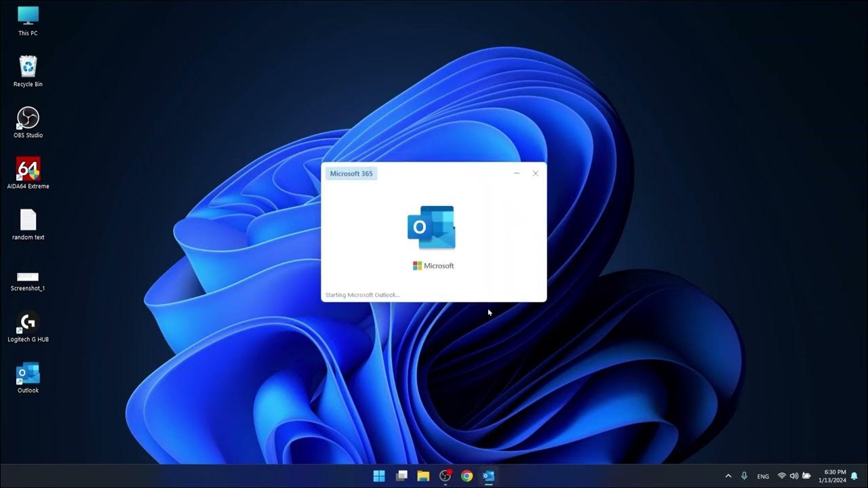Click the battery tray icon
Image resolution: width=868 pixels, height=488 pixels.
(x=806, y=476)
